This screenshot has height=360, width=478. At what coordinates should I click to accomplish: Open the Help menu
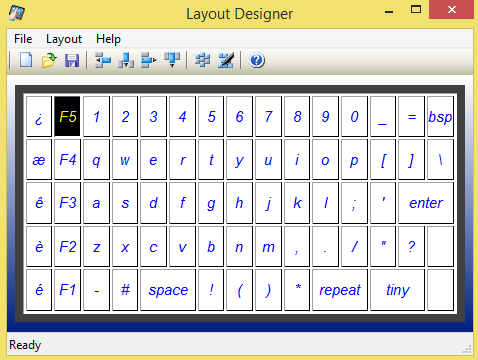tap(108, 39)
